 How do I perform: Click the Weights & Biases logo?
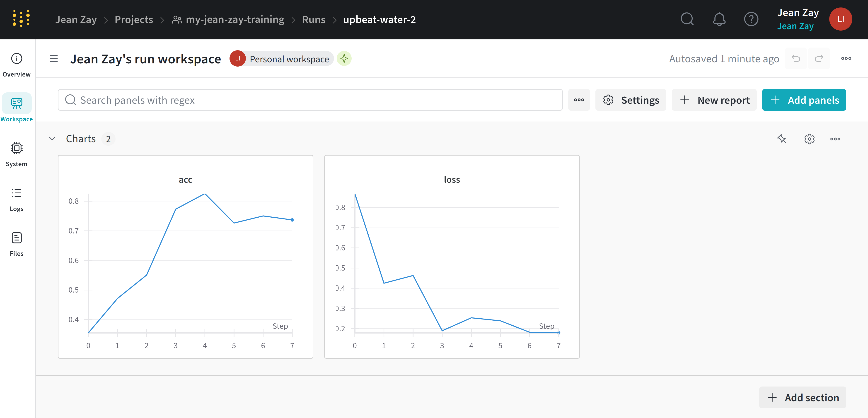[x=21, y=19]
